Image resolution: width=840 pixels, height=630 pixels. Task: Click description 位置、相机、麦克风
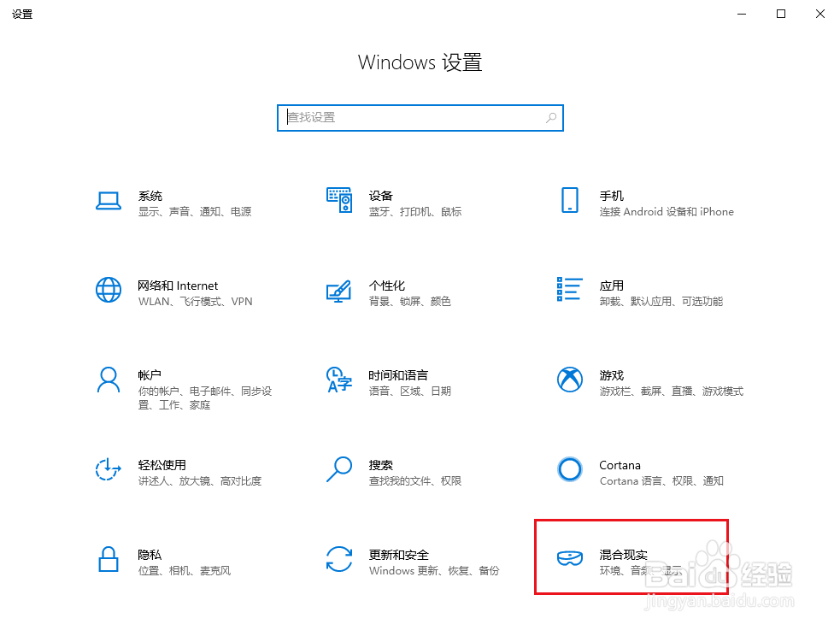tap(185, 570)
